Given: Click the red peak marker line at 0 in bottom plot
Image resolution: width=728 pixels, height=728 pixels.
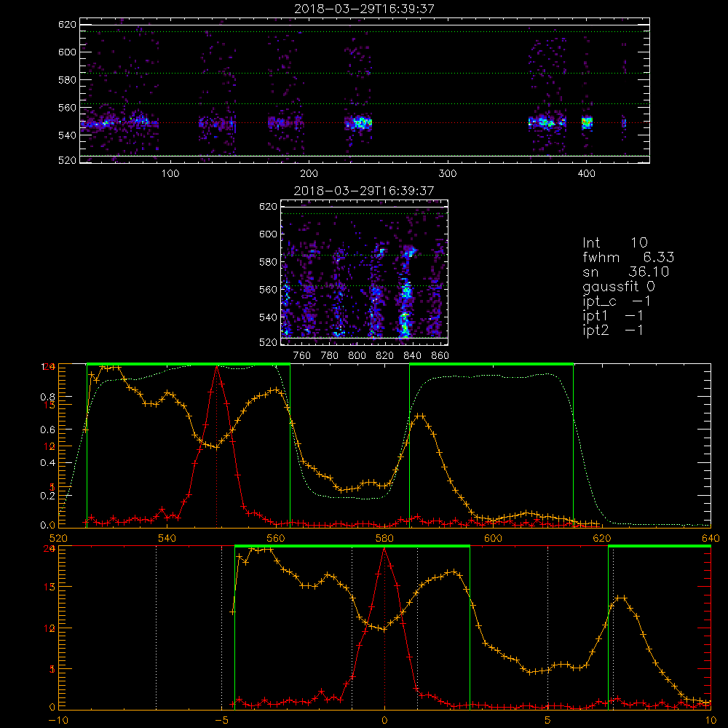Looking at the screenshot, I should [x=384, y=628].
